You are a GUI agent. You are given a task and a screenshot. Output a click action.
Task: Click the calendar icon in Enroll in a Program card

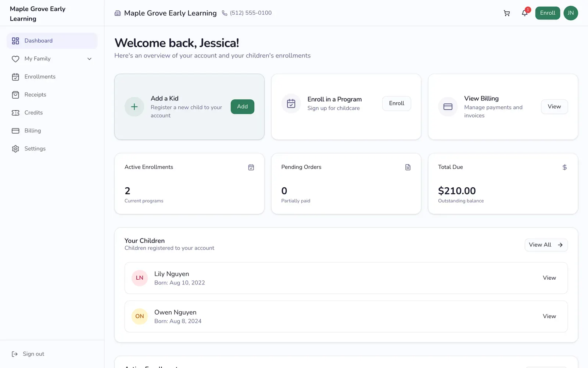(x=291, y=104)
